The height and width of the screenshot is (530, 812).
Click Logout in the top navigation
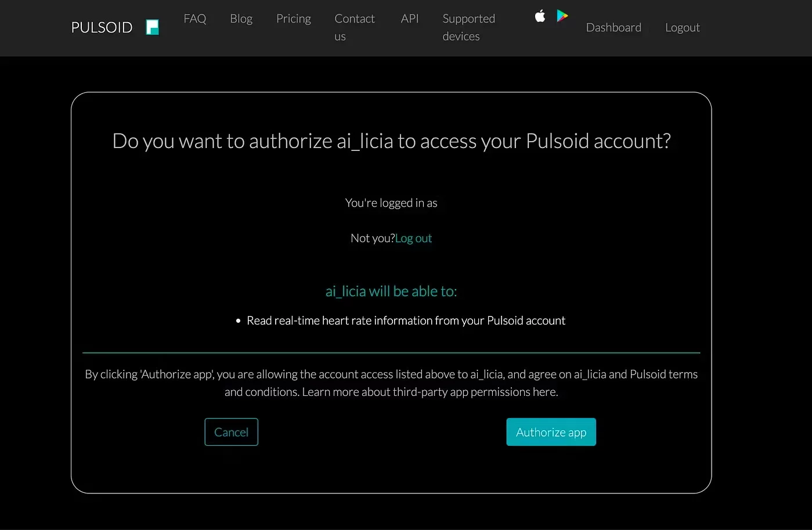pyautogui.click(x=682, y=27)
